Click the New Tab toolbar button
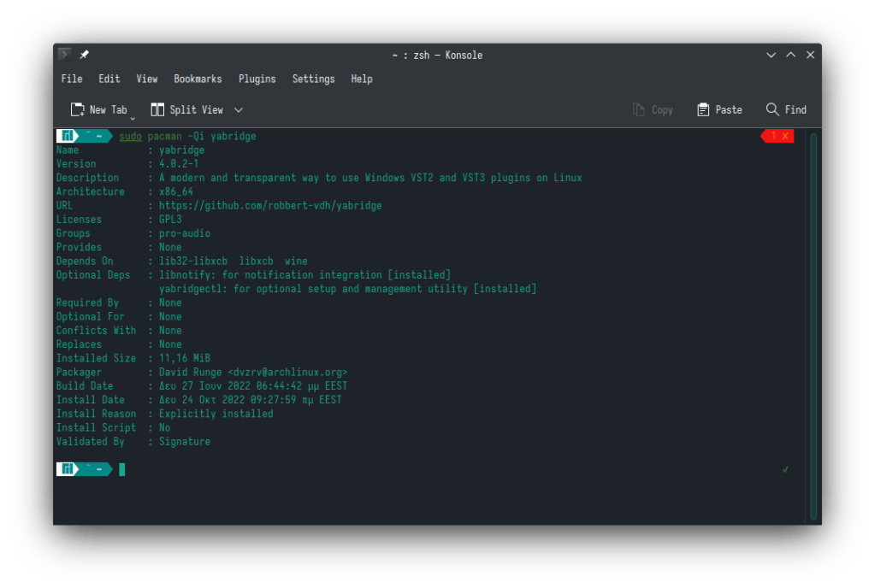This screenshot has height=588, width=875. pyautogui.click(x=98, y=109)
